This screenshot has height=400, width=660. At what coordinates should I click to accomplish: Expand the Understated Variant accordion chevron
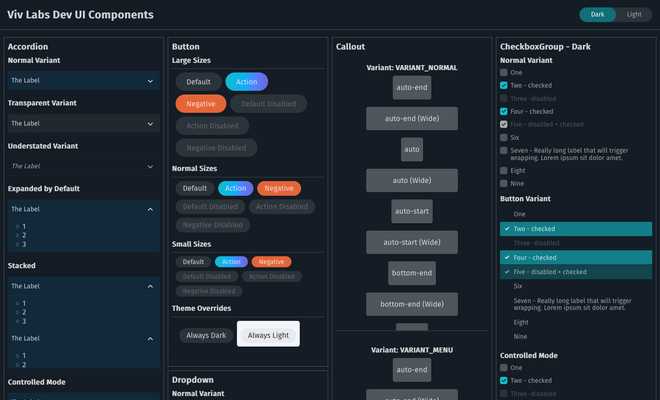[150, 166]
